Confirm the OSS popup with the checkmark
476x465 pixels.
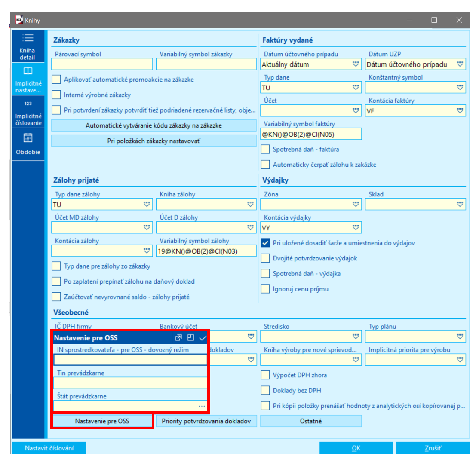pos(203,338)
